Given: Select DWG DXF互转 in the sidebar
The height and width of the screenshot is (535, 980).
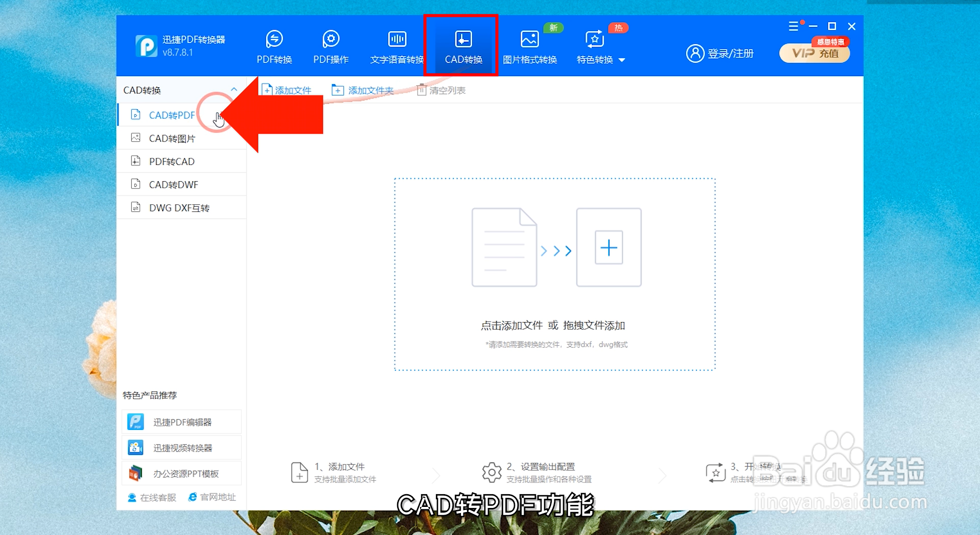Looking at the screenshot, I should pyautogui.click(x=182, y=208).
